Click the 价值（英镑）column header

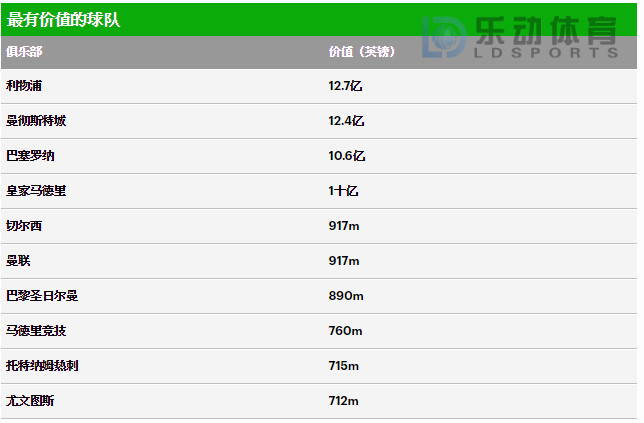[362, 52]
